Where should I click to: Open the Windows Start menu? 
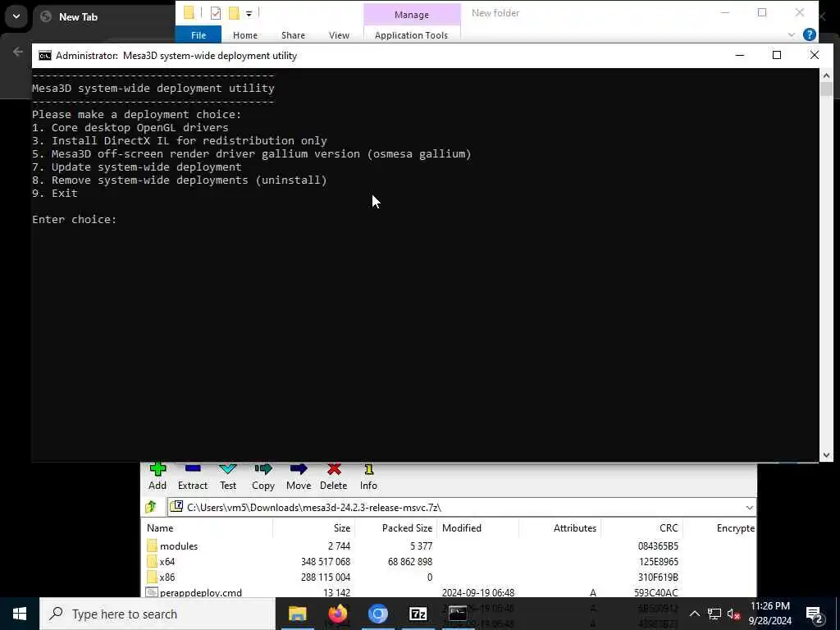(x=20, y=614)
